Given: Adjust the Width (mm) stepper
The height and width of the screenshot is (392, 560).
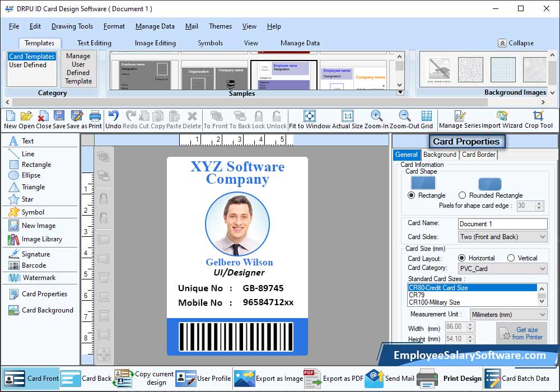Looking at the screenshot, I should pyautogui.click(x=470, y=326).
